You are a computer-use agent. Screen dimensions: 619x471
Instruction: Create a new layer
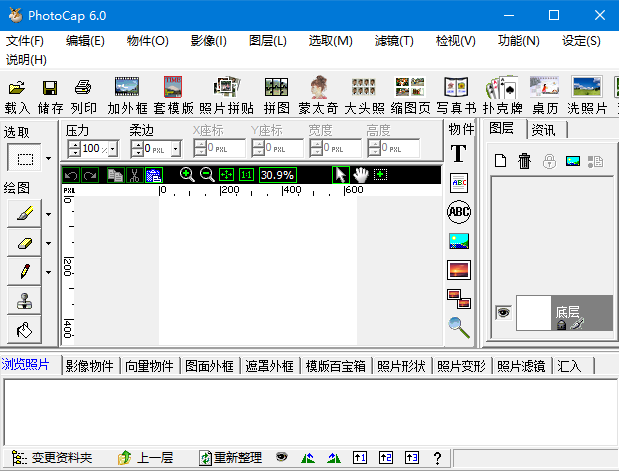point(501,161)
